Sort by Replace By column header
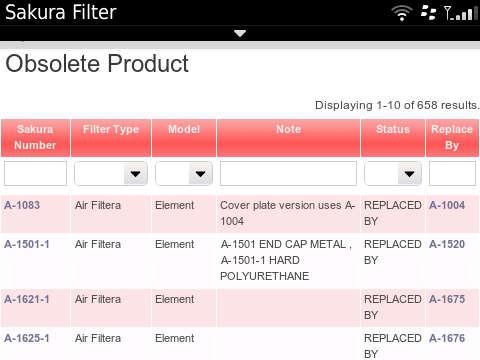 [452, 137]
